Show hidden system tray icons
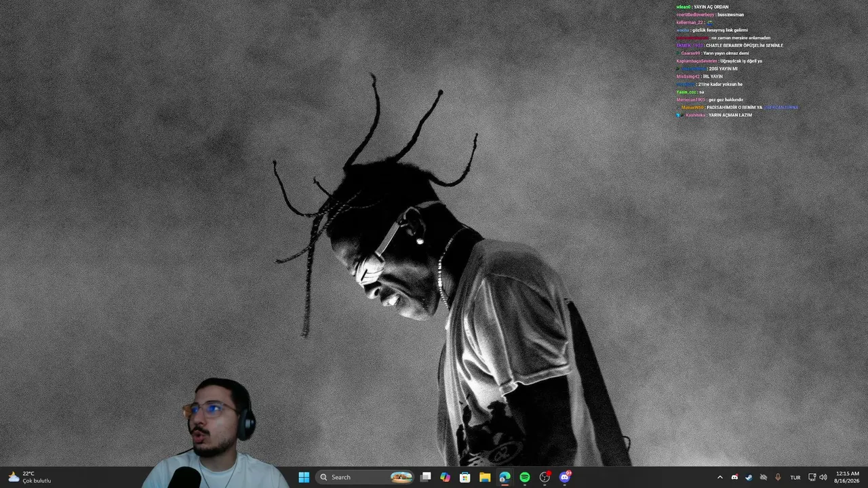The width and height of the screenshot is (868, 488). tap(720, 477)
